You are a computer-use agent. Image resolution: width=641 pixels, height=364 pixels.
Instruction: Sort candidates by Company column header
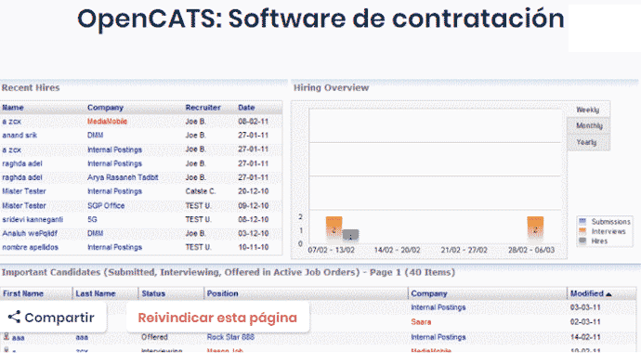tap(429, 293)
